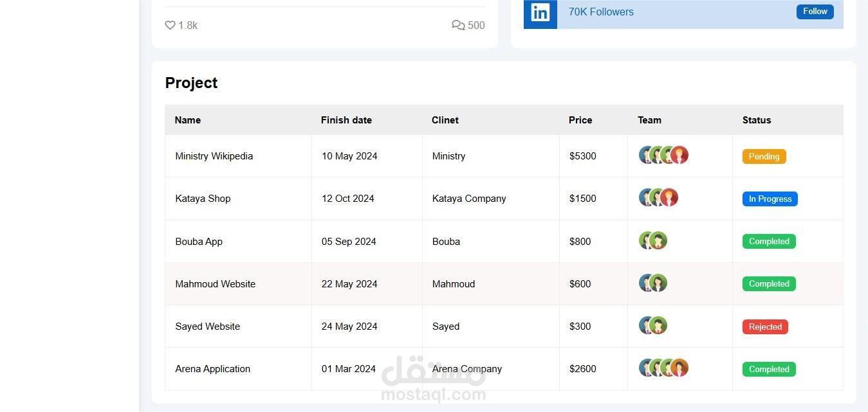Click the In Progress status badge
The image size is (868, 412).
(770, 199)
